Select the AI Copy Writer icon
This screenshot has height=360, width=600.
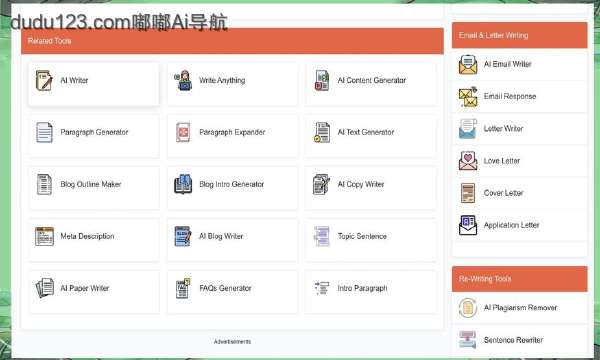coord(321,184)
